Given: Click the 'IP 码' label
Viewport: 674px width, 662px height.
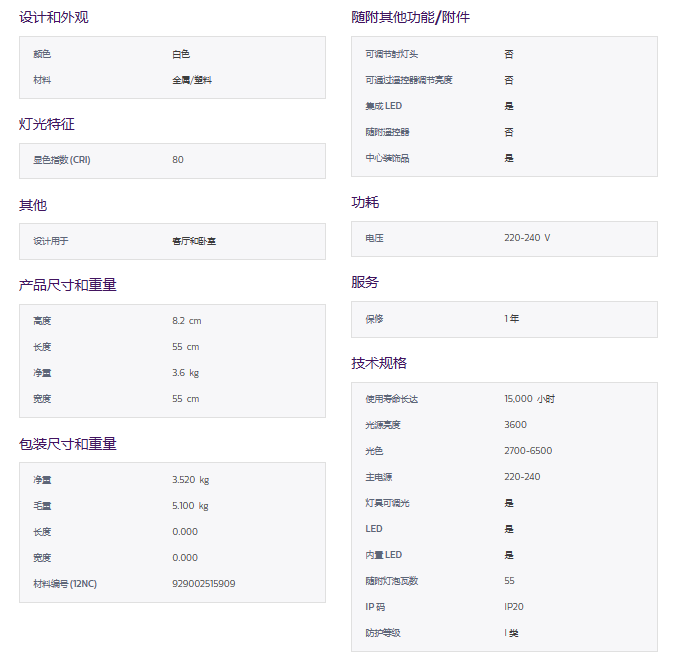Looking at the screenshot, I should pyautogui.click(x=375, y=607).
